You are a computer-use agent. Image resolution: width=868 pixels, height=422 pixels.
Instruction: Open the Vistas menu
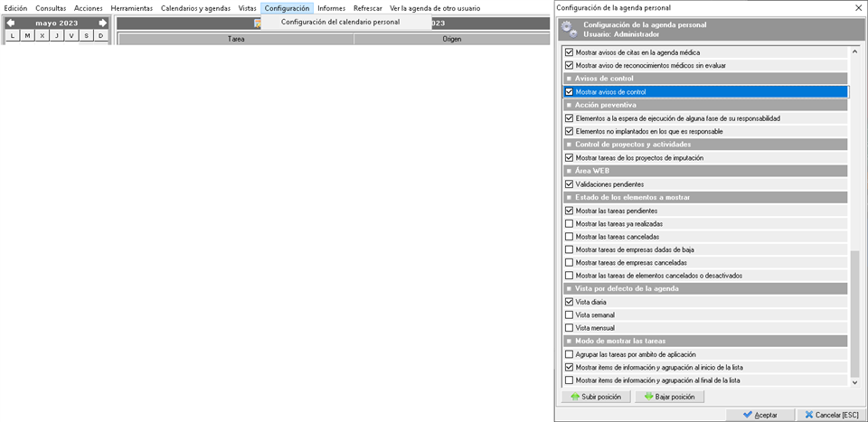click(x=248, y=8)
